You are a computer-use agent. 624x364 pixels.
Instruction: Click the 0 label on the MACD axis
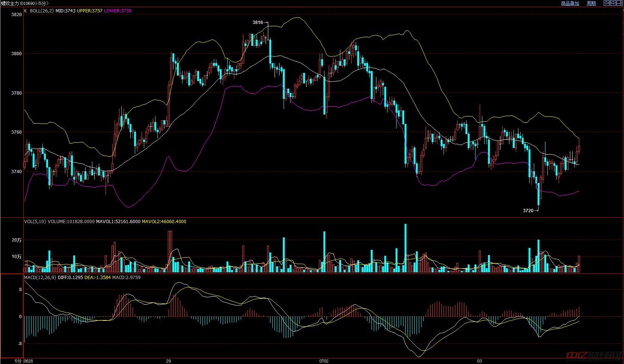point(20,317)
